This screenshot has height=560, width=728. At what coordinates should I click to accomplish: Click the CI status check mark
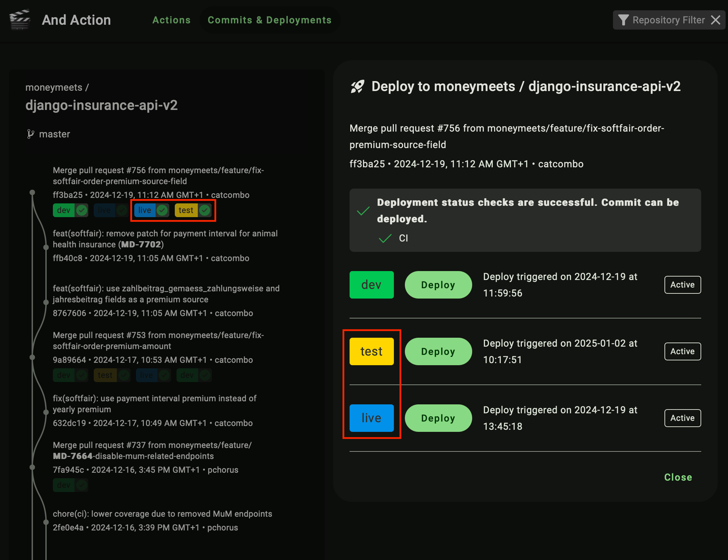pos(385,238)
